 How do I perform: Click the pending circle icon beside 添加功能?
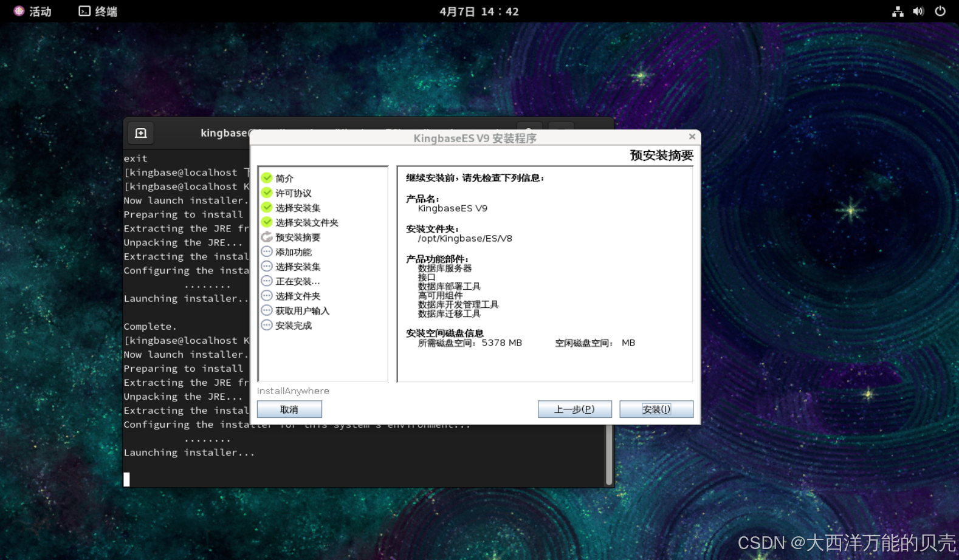pos(267,251)
